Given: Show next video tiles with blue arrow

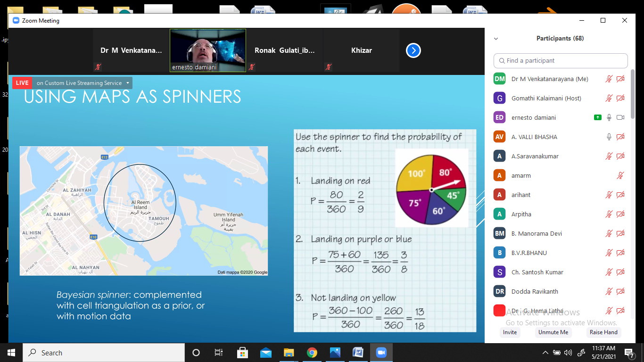Looking at the screenshot, I should click(413, 50).
